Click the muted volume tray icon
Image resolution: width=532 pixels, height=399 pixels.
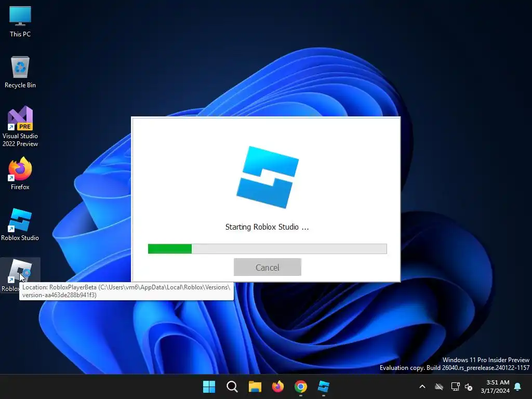coord(469,387)
